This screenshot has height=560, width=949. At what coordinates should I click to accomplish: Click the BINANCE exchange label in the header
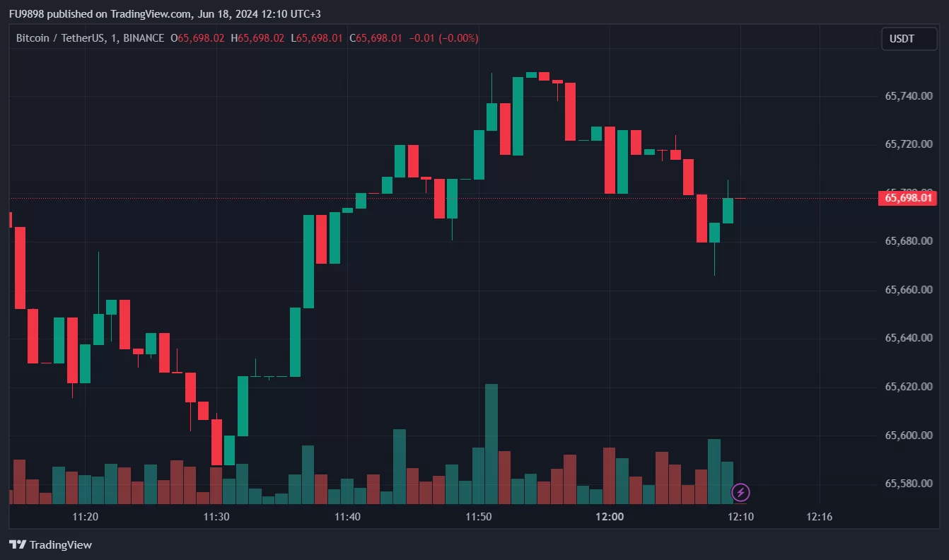(x=143, y=38)
